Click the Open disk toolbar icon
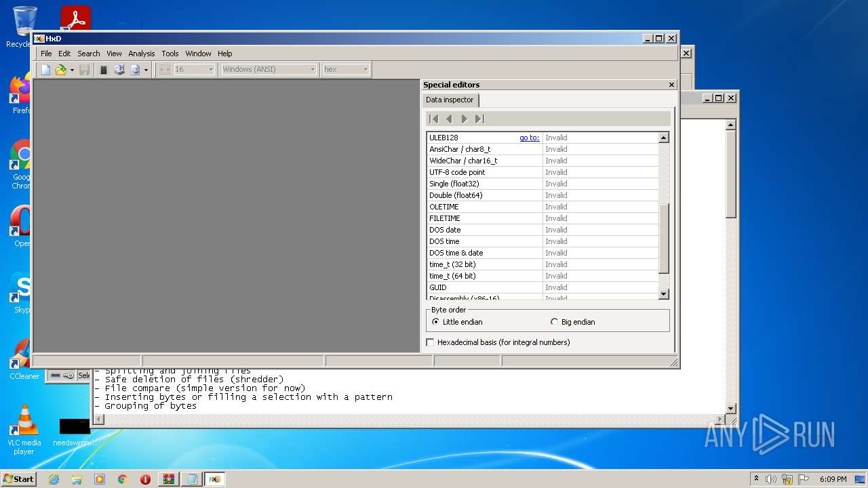 119,70
